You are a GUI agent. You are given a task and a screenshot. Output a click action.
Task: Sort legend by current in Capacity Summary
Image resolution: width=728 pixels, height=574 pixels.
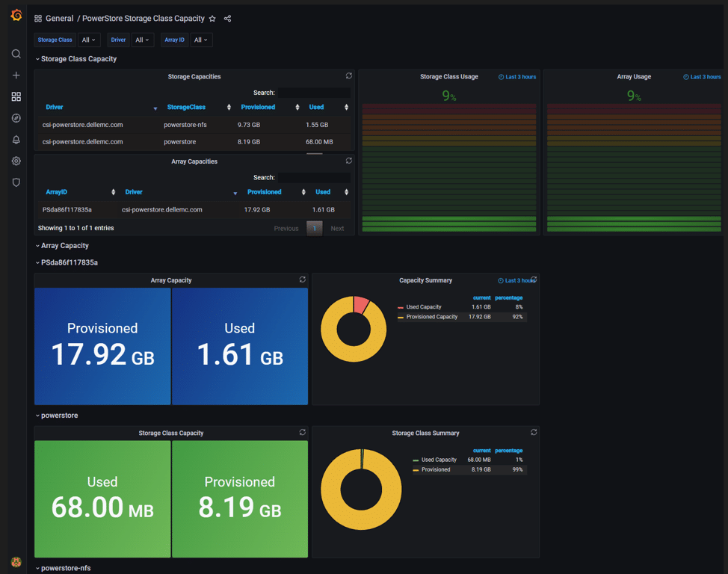(482, 297)
